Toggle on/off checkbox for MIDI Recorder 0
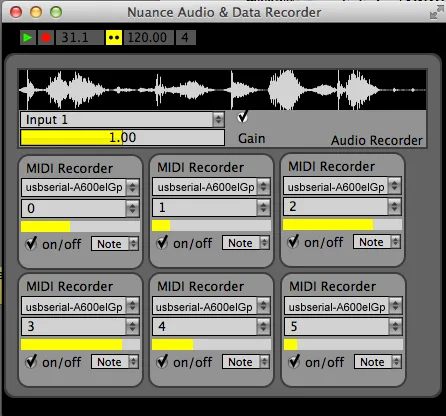This screenshot has width=446, height=416. click(x=31, y=244)
